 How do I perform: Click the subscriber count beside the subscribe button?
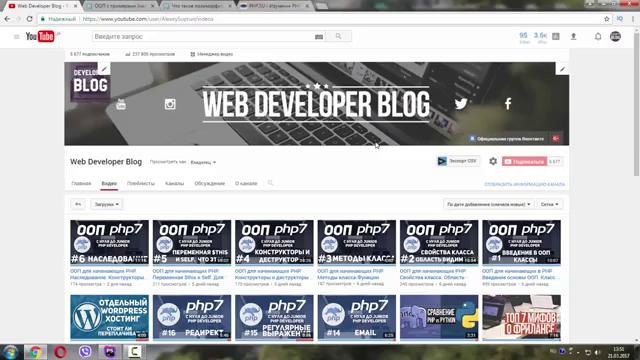(555, 162)
